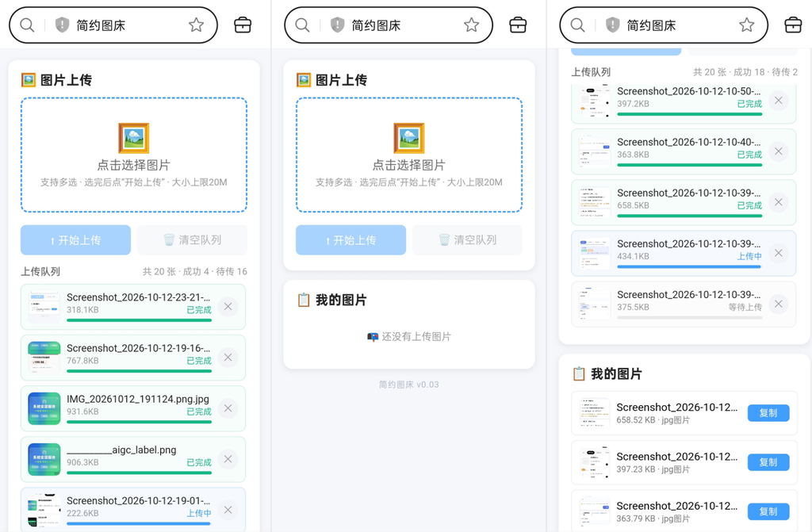Tap 点击选择图片 upload area in middle screen
The height and width of the screenshot is (532, 812).
coord(409,155)
